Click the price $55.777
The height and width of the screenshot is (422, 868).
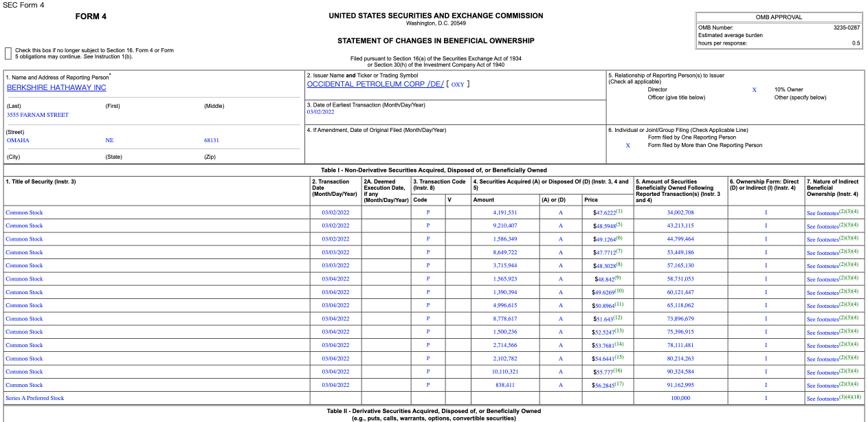(603, 373)
